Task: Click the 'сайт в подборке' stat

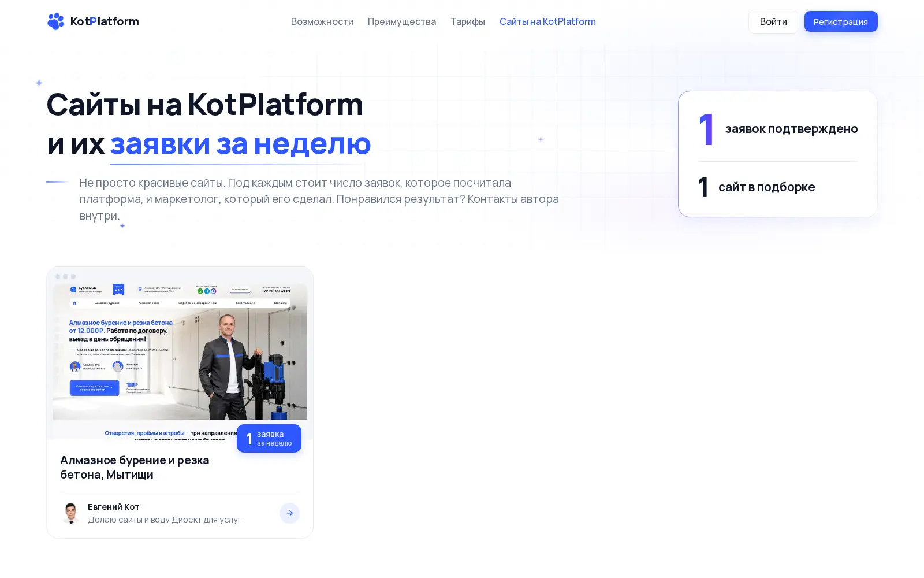Action: 757,187
